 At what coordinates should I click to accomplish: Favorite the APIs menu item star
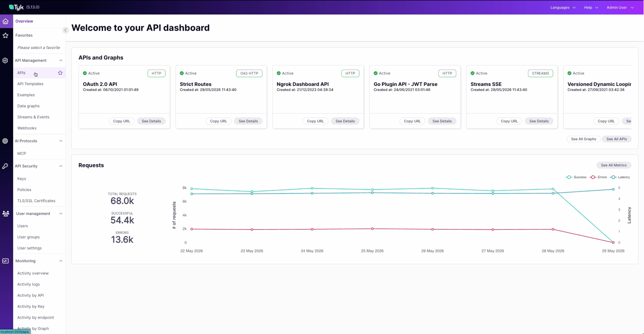tap(60, 73)
